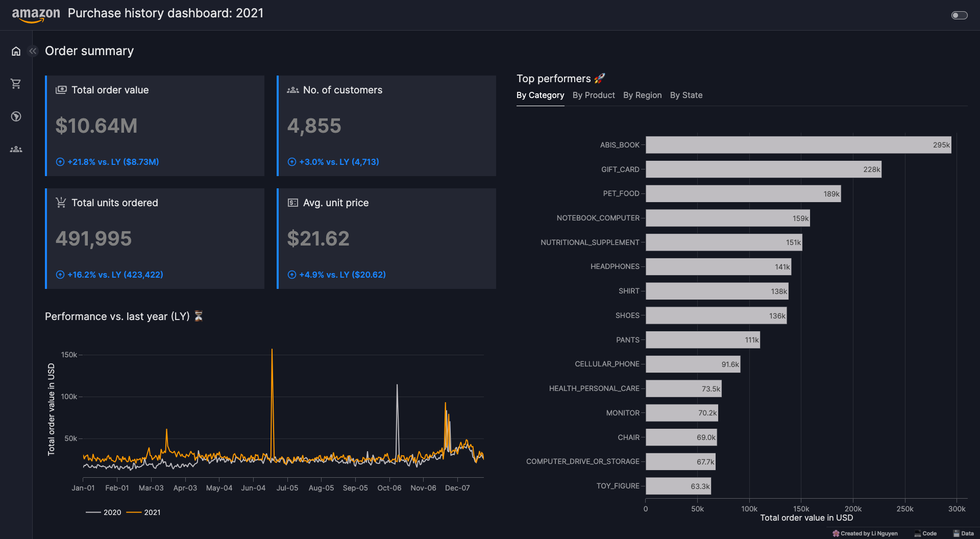The width and height of the screenshot is (980, 539).
Task: Open the customers group icon in sidebar
Action: tap(16, 149)
